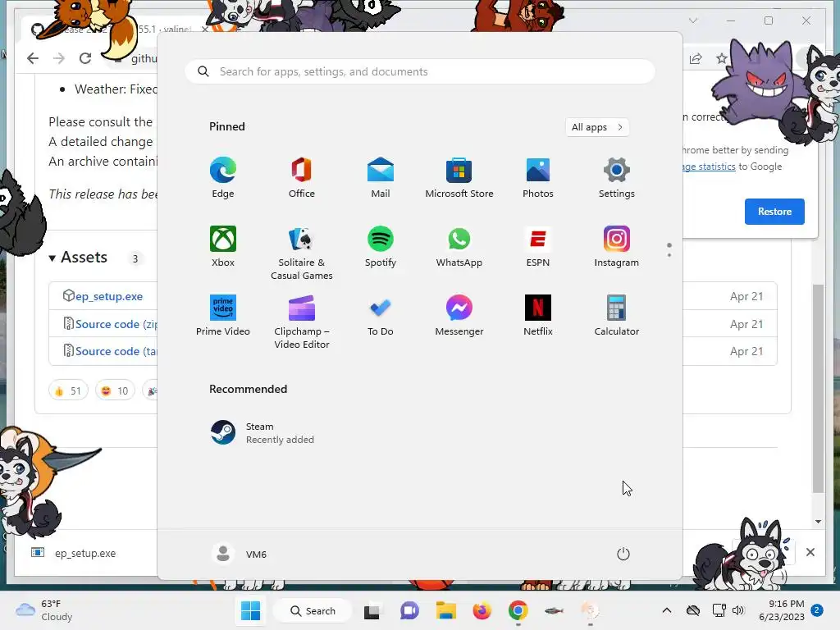Open recommended Steam app
This screenshot has height=630, width=840.
(262, 433)
